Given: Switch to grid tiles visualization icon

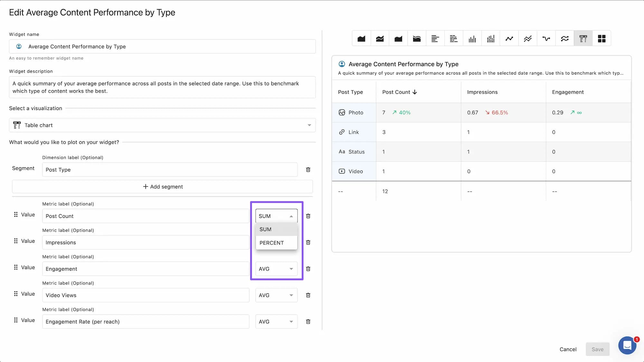Looking at the screenshot, I should tap(601, 39).
